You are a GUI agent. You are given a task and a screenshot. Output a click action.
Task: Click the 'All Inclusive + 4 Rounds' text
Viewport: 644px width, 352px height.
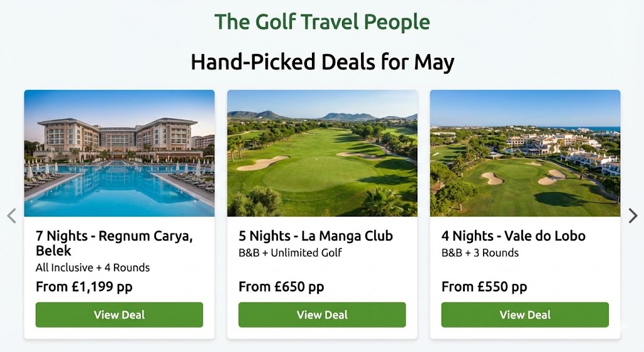pos(93,268)
